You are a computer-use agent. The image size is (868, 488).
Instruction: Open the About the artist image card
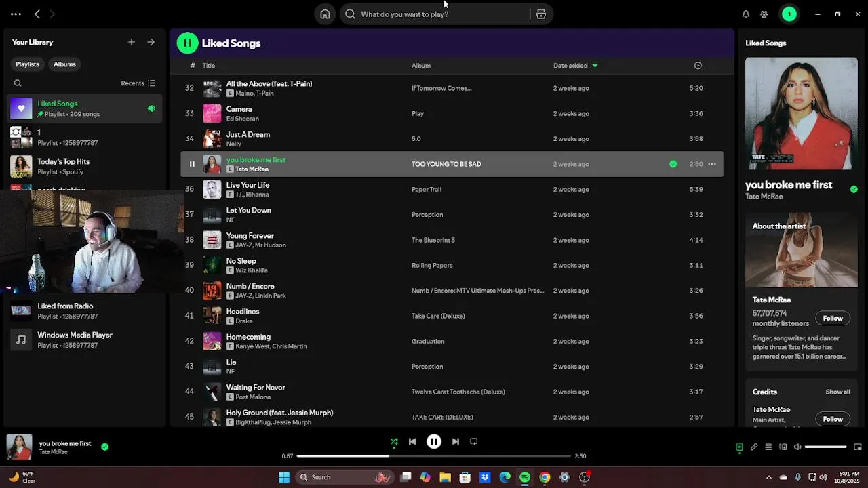802,251
